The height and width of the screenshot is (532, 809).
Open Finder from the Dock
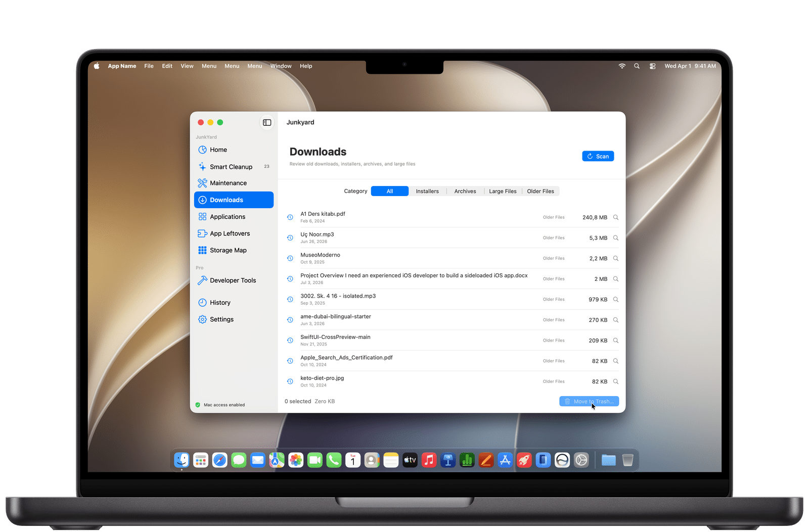pos(182,460)
